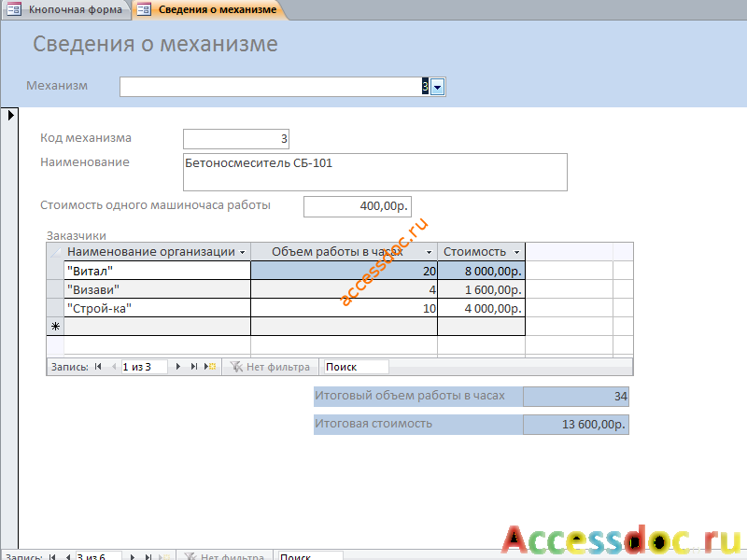747x560 pixels.
Task: Click the Итоговый объем работы в часах value
Action: point(575,396)
